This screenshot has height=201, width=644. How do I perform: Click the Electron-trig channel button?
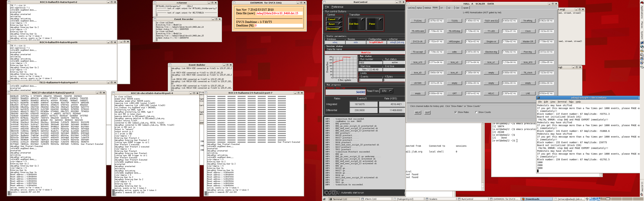click(x=491, y=52)
